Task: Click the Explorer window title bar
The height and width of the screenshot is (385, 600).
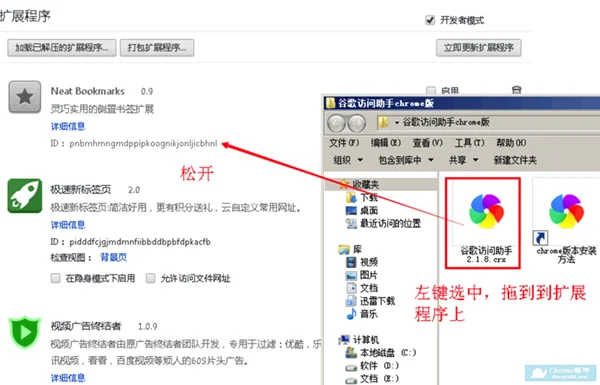Action: pyautogui.click(x=462, y=103)
